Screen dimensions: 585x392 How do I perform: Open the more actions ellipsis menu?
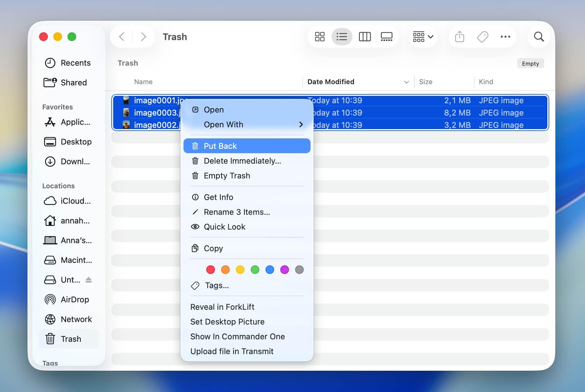(x=505, y=37)
